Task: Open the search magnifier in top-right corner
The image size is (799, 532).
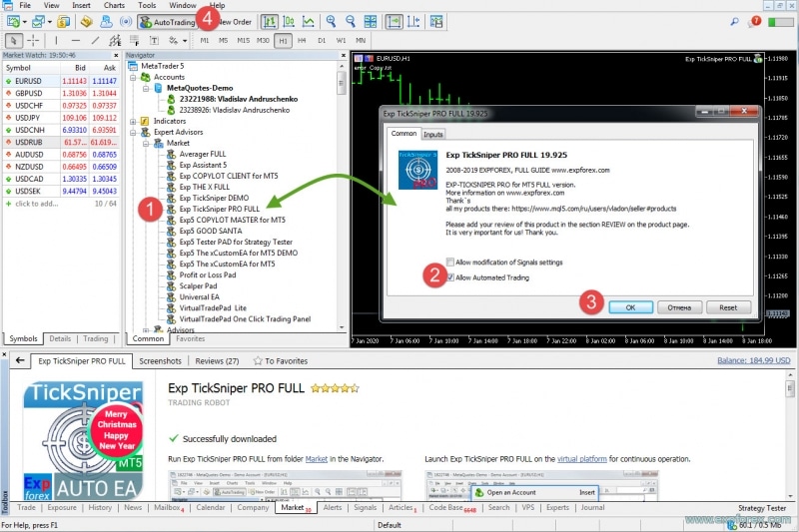Action: pos(734,22)
